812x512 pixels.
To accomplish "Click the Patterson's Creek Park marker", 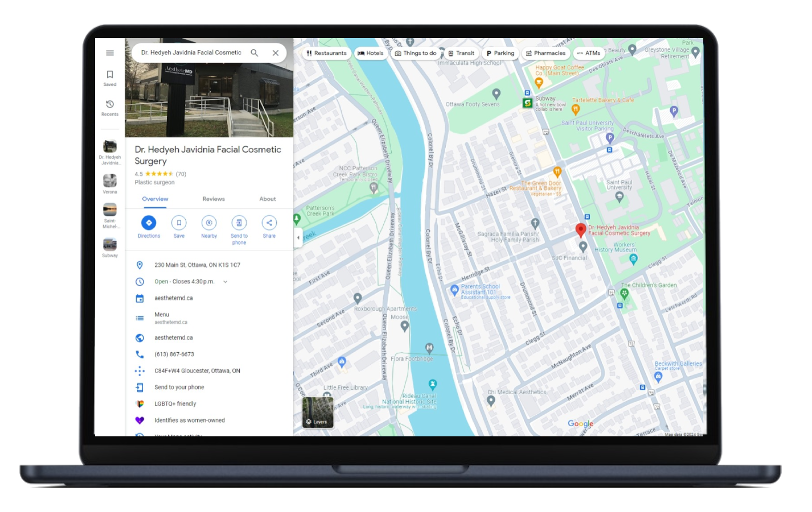I will tap(297, 219).
